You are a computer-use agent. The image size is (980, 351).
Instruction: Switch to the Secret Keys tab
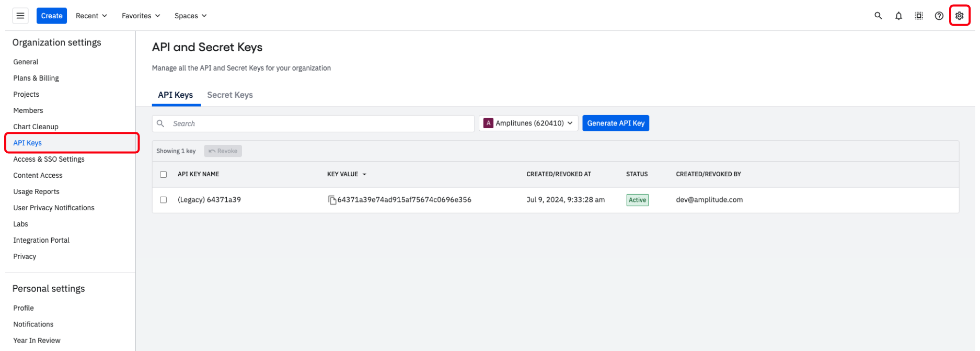click(x=230, y=95)
